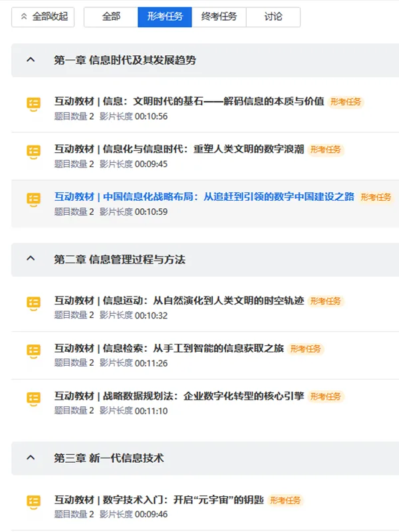The width and height of the screenshot is (399, 532).
Task: Go to the 讨论 tab
Action: click(x=273, y=17)
